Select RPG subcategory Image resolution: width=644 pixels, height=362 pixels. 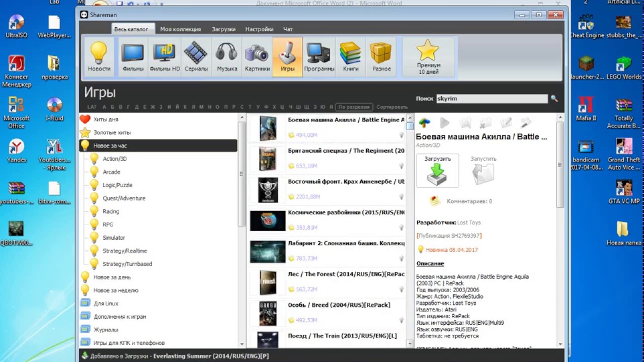click(108, 224)
